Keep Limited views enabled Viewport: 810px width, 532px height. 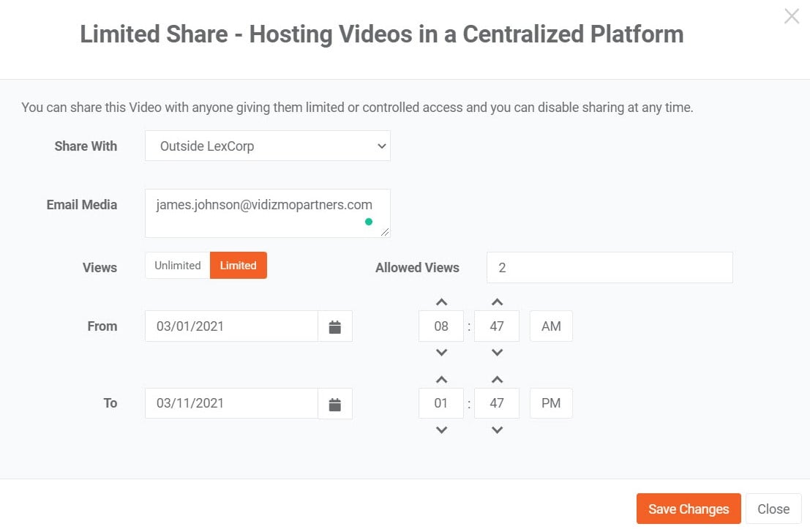click(x=238, y=266)
